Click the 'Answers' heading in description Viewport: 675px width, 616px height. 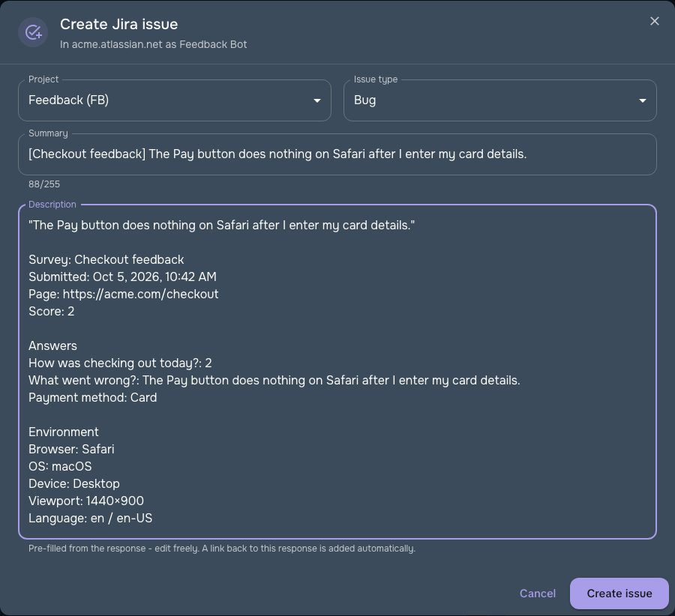point(53,346)
